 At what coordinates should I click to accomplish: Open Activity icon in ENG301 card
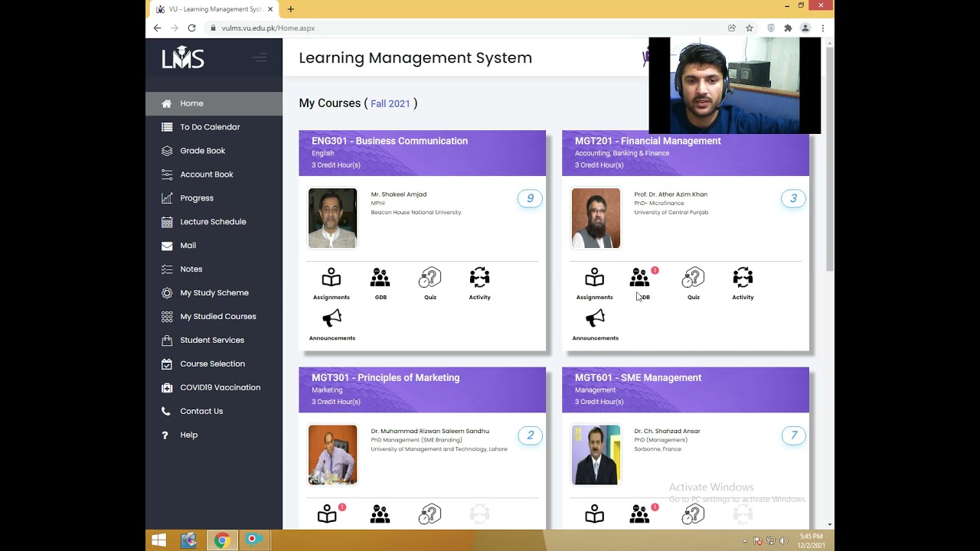point(480,283)
